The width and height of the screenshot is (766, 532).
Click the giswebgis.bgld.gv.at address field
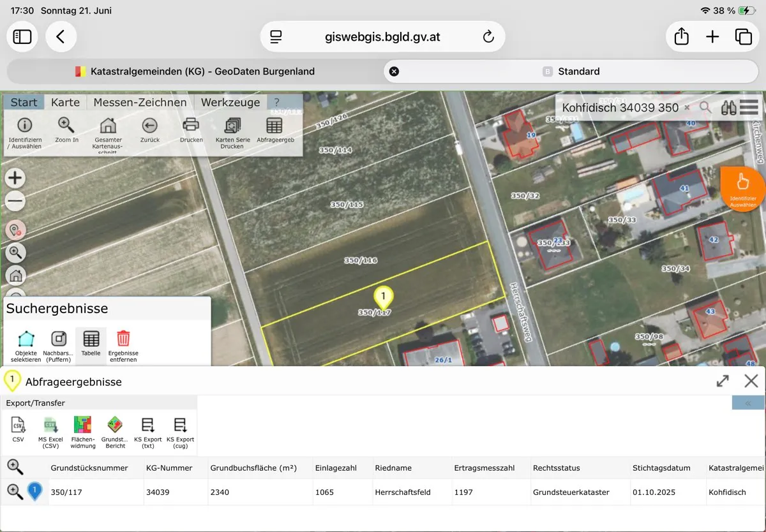[382, 36]
